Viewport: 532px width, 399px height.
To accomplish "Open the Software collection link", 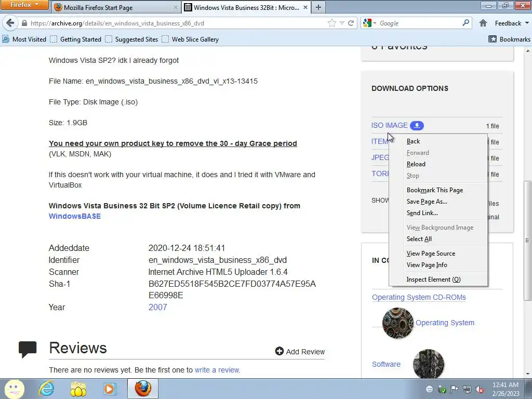I will [x=386, y=364].
